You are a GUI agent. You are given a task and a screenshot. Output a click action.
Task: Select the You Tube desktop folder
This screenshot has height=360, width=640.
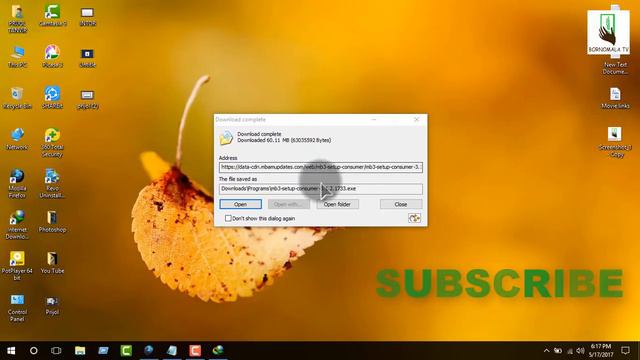[x=52, y=263]
